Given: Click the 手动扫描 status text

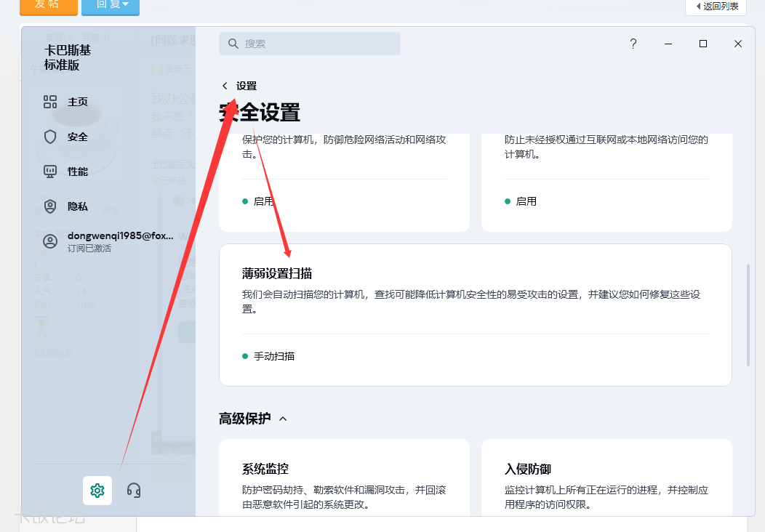Looking at the screenshot, I should pyautogui.click(x=274, y=356).
